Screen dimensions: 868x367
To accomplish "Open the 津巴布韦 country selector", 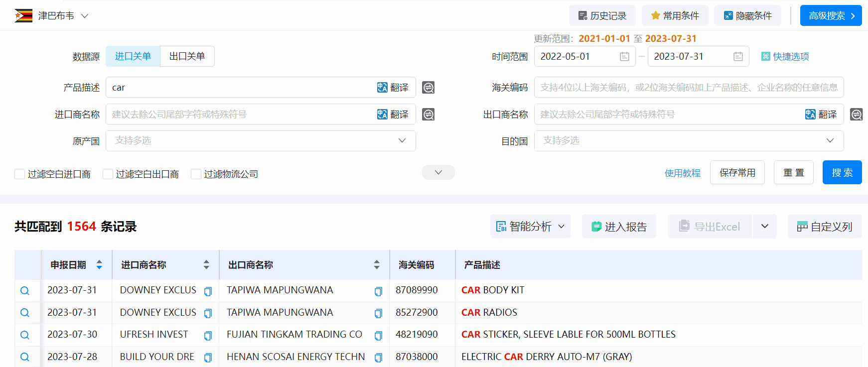I will click(52, 16).
